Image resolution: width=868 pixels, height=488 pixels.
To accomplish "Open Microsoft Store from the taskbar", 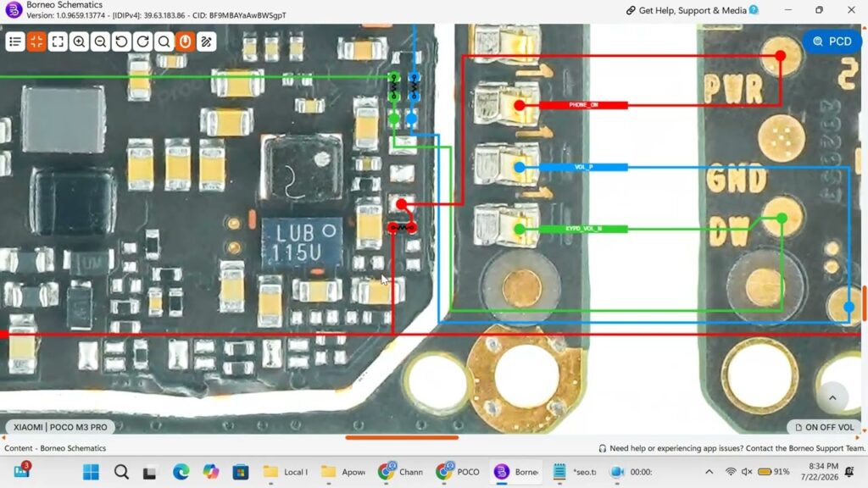I will pos(240,472).
